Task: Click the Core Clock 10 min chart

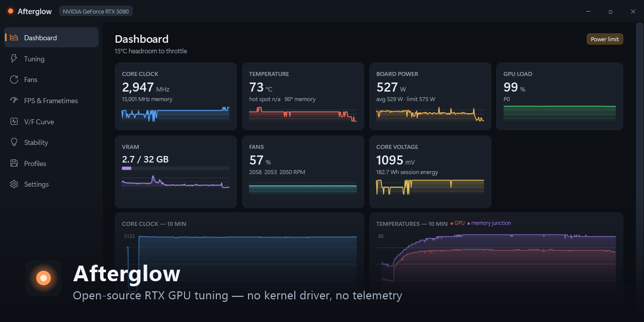Action: point(239,262)
